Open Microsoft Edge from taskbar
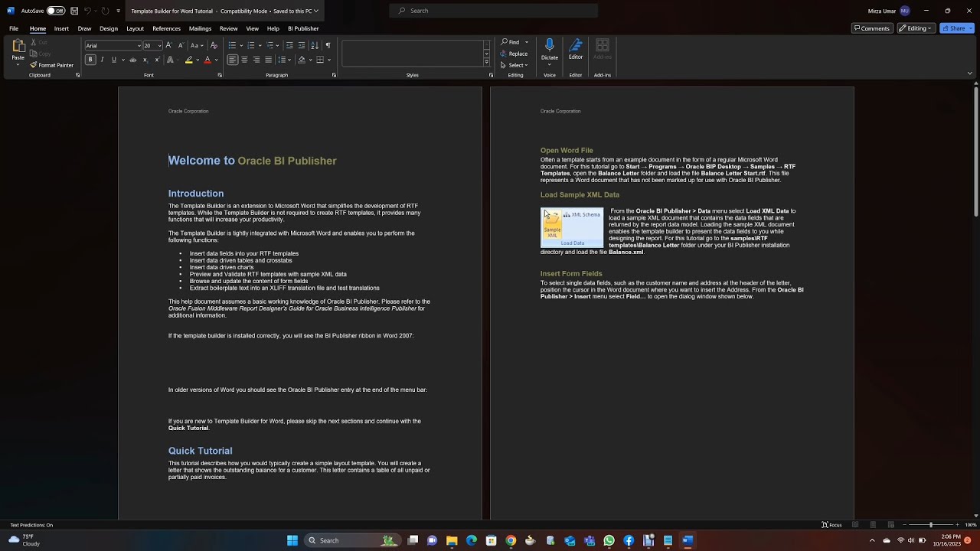This screenshot has width=980, height=551. (472, 540)
